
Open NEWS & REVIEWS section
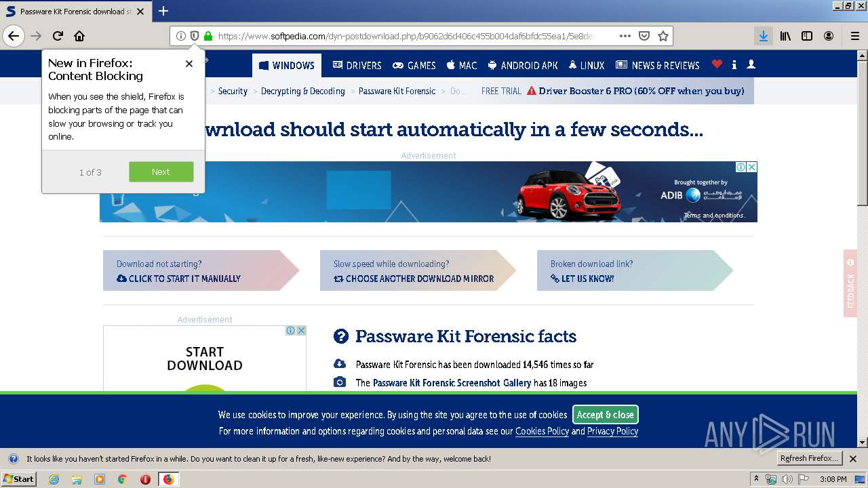coord(658,65)
